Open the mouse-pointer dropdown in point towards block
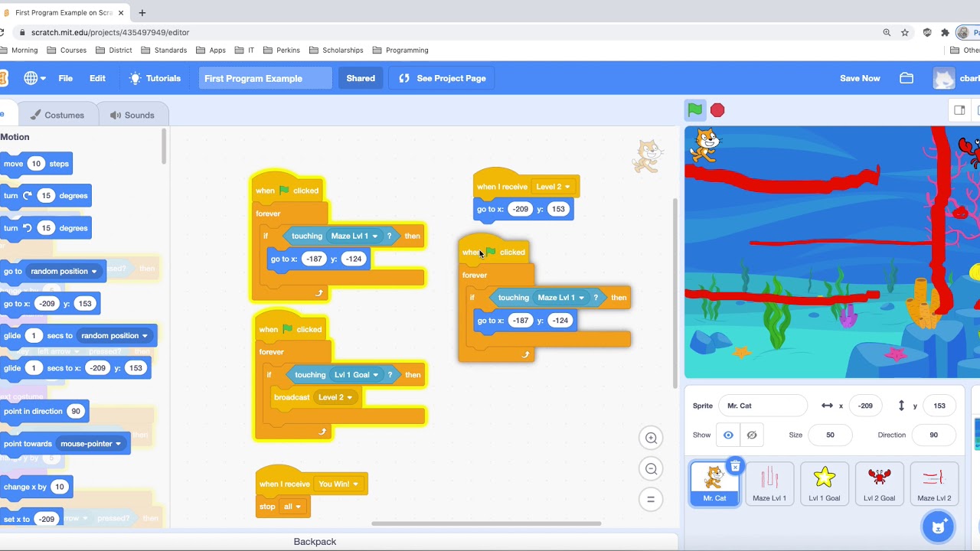The height and width of the screenshot is (551, 980). (x=91, y=444)
